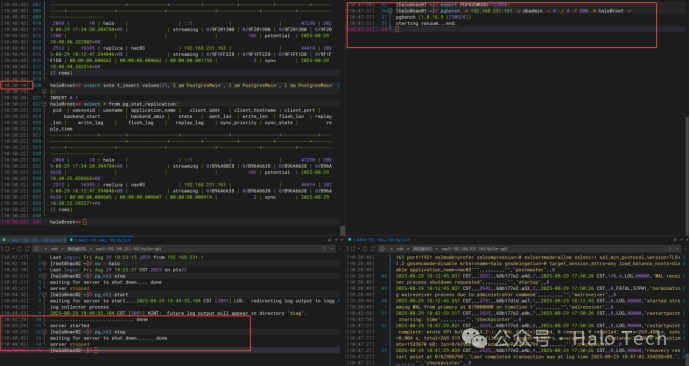This screenshot has width=690, height=366.
Task: Select ssh breadcrumb in left pane
Action: (x=54, y=249)
